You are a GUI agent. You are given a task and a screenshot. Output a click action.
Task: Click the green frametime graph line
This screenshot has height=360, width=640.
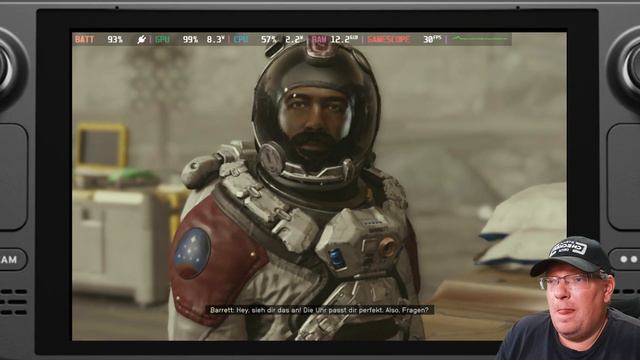tap(480, 38)
